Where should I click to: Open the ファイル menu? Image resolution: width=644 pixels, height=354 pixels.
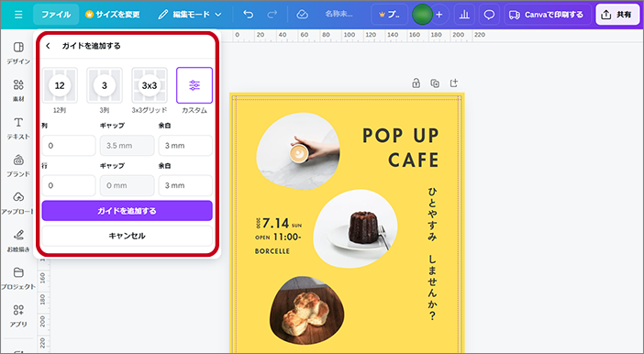(x=56, y=15)
